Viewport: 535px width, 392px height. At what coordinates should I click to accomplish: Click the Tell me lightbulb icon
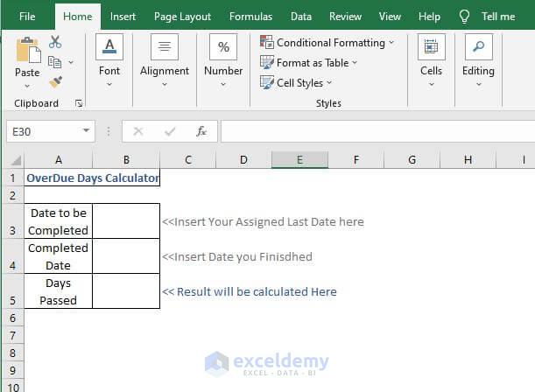pos(464,17)
